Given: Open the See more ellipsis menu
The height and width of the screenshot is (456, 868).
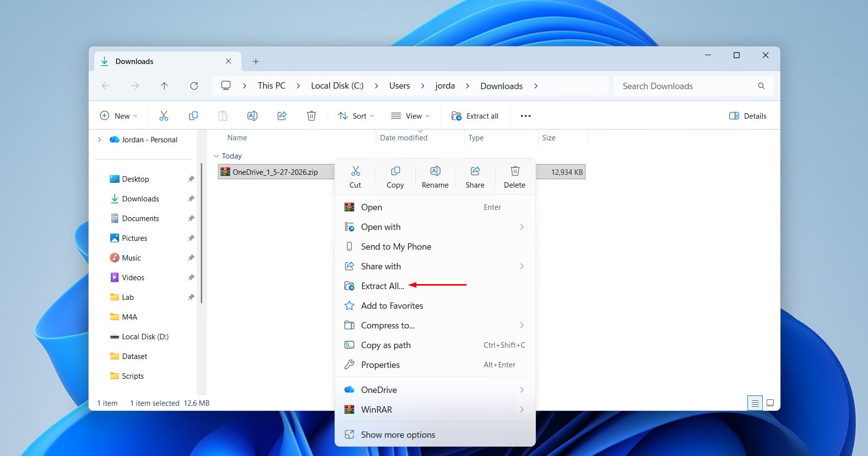Looking at the screenshot, I should tap(526, 116).
